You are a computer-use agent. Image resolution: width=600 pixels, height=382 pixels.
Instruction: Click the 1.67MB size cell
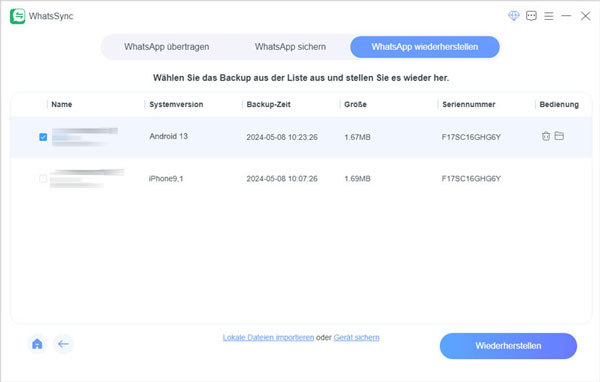coord(357,137)
